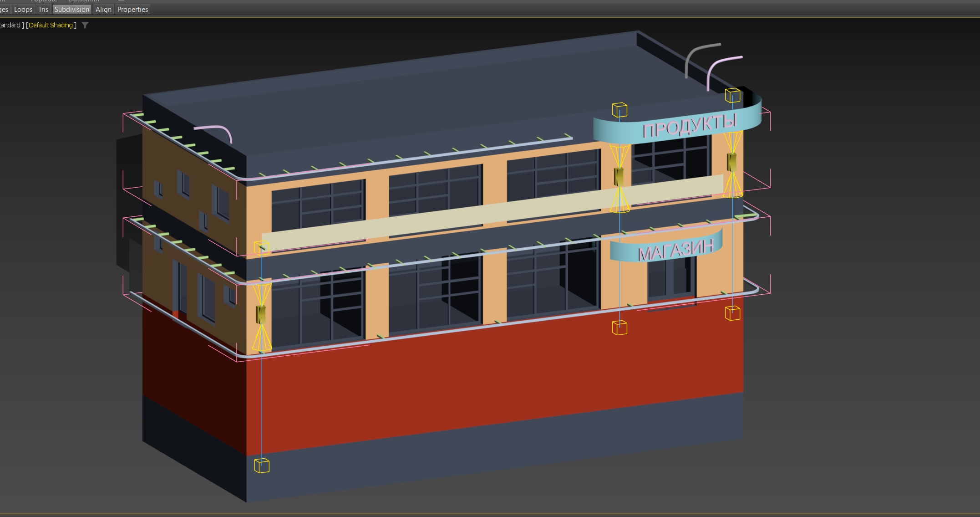Select the golden light fixture at upper-right building corner

(x=732, y=162)
